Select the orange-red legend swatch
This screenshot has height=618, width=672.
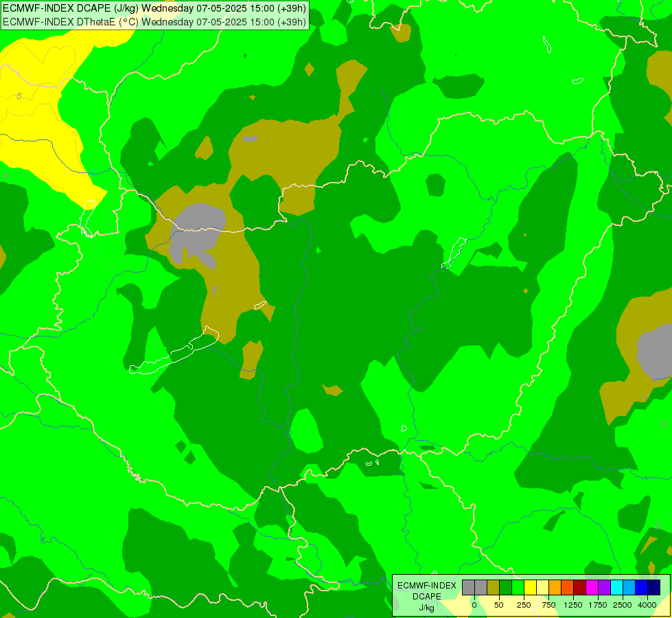(x=568, y=588)
